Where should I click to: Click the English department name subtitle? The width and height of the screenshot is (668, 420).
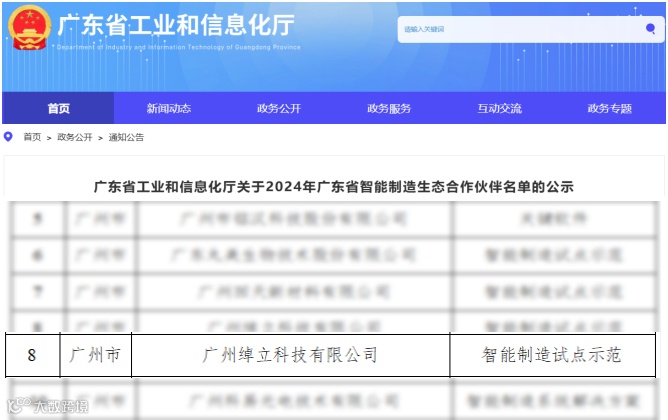coord(179,47)
